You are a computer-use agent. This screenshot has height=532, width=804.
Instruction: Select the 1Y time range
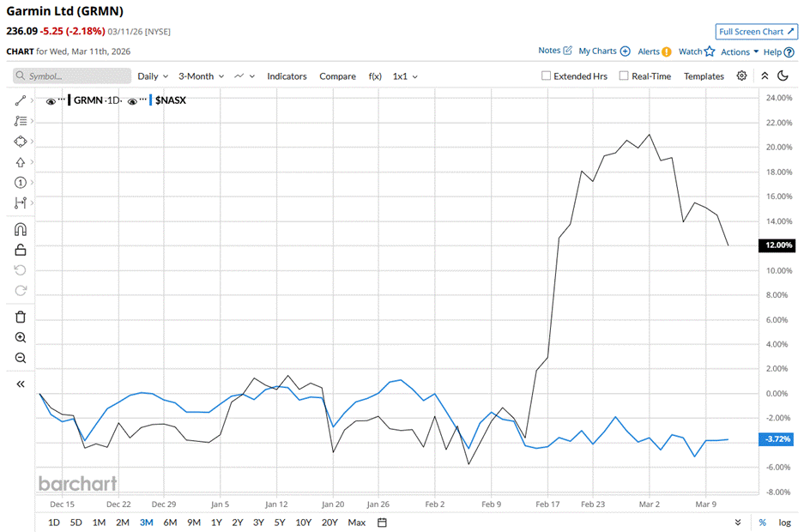coord(216,523)
